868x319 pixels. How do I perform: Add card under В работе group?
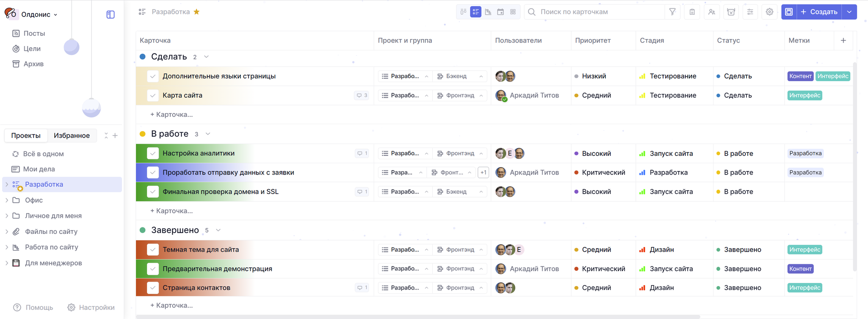coord(171,211)
